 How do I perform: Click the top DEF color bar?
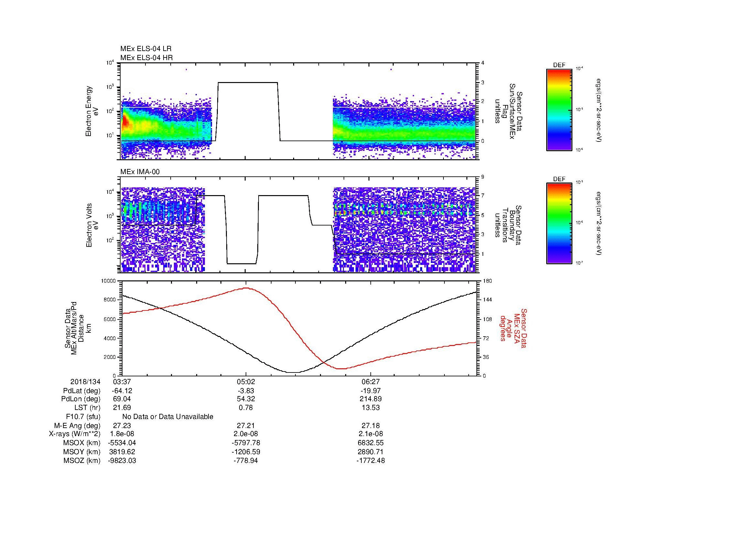tap(559, 110)
